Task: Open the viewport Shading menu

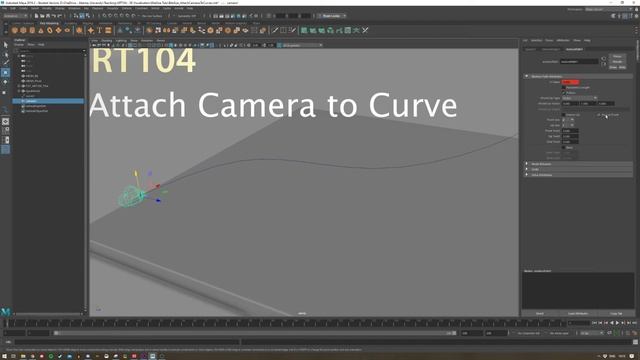Action: (107, 40)
